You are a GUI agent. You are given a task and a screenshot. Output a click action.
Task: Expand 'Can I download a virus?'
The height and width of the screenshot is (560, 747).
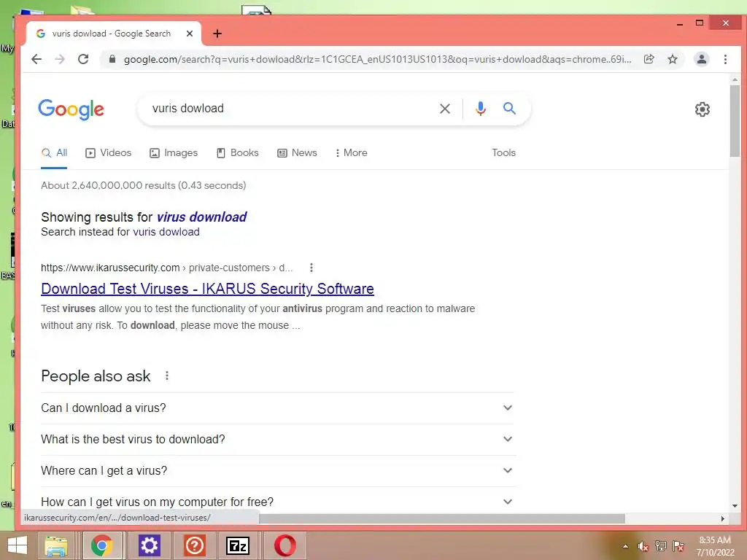(278, 408)
